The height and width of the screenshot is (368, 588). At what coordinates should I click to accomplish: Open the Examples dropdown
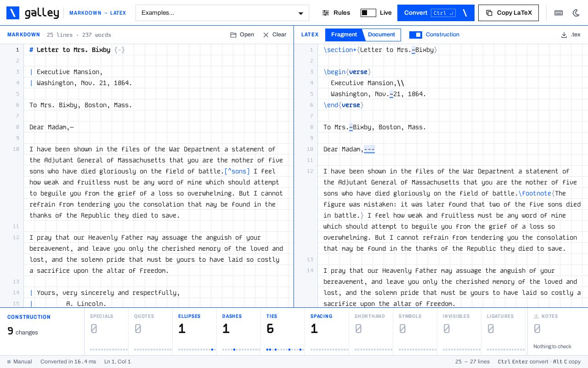pyautogui.click(x=222, y=13)
